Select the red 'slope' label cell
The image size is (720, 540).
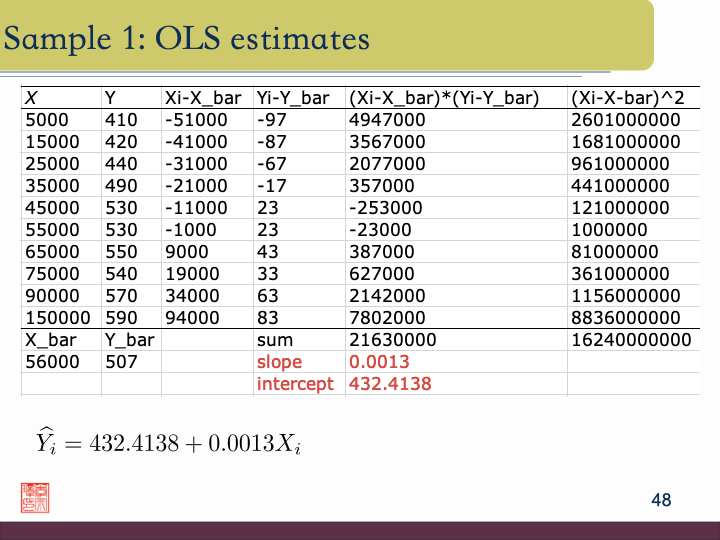(x=279, y=362)
